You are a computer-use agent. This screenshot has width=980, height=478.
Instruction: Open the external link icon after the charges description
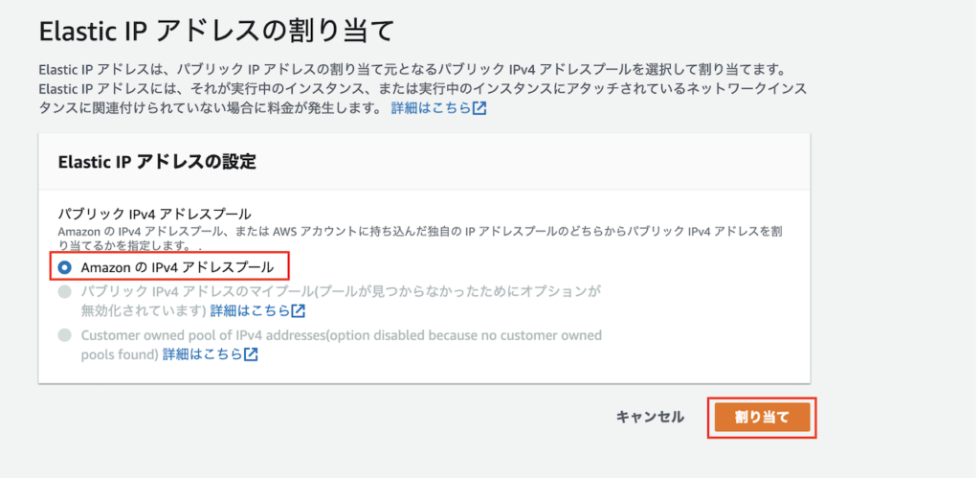tap(479, 108)
